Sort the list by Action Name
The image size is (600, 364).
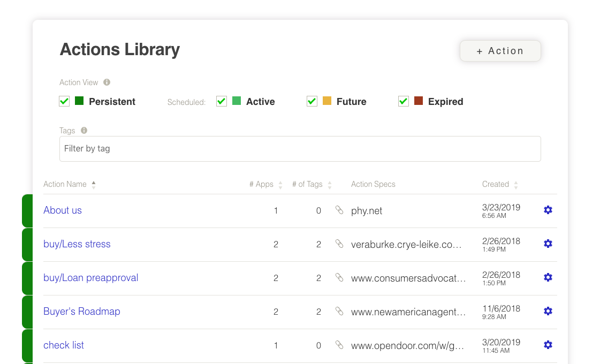(94, 185)
